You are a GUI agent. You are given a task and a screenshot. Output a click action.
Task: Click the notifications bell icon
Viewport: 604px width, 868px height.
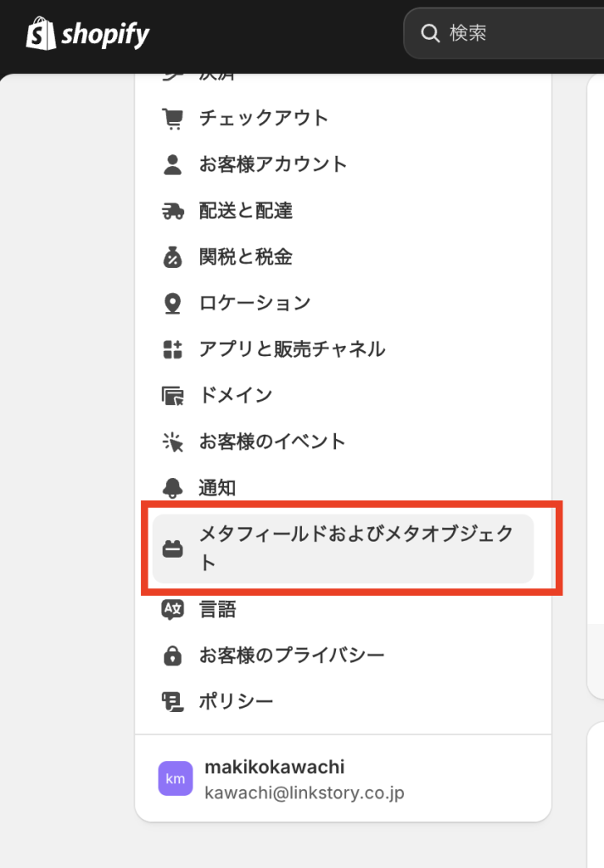pos(172,488)
